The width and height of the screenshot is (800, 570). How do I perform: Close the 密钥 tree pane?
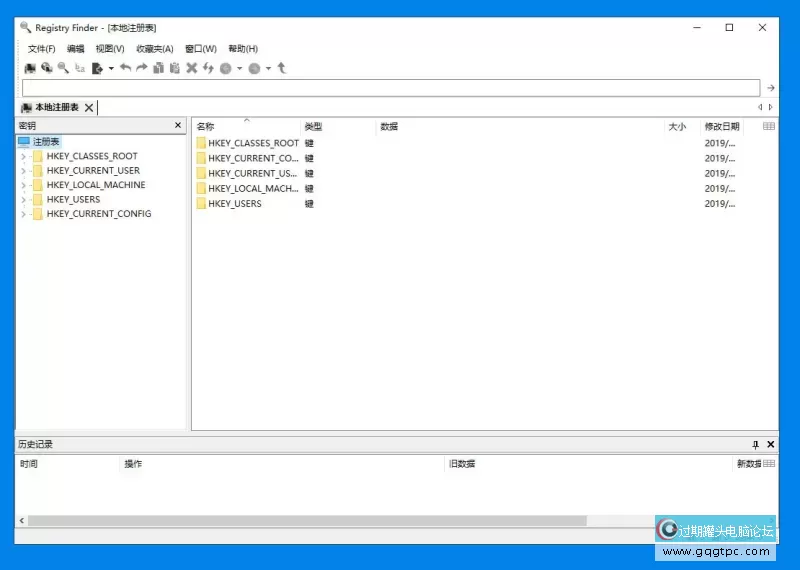point(178,125)
